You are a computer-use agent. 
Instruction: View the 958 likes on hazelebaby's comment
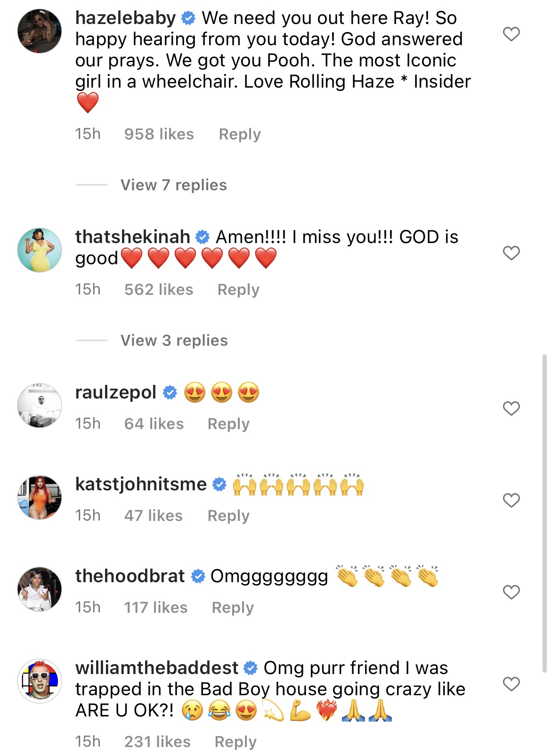click(159, 134)
